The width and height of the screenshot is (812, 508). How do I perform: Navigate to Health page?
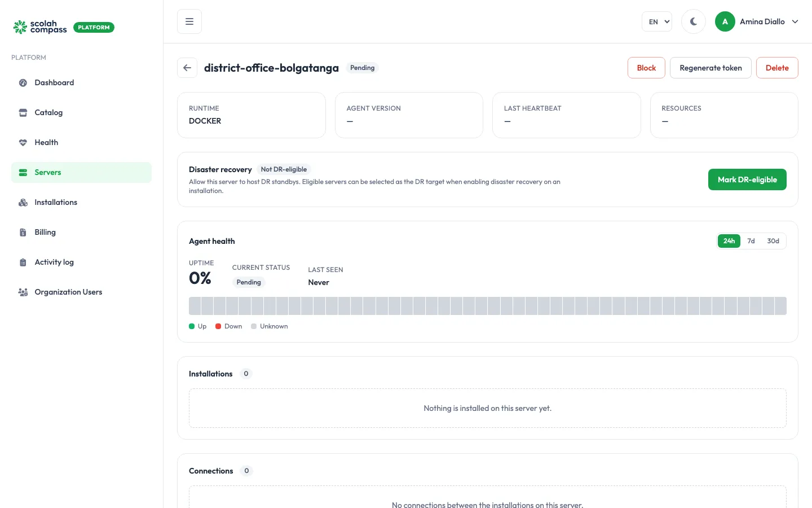(81, 142)
